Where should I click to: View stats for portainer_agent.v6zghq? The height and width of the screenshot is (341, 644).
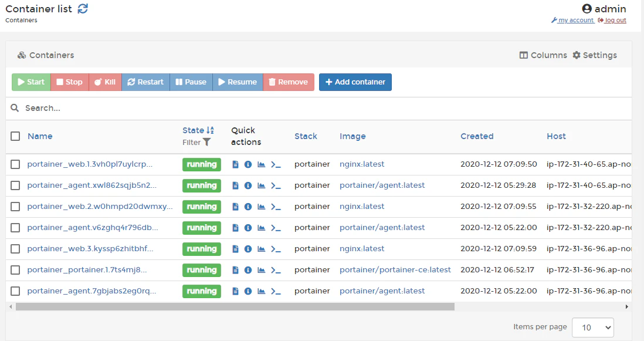pyautogui.click(x=261, y=228)
